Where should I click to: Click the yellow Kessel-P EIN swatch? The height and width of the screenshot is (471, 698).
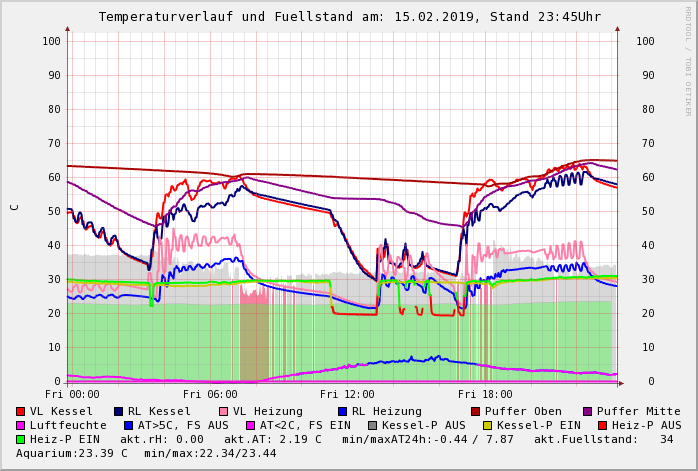click(488, 425)
